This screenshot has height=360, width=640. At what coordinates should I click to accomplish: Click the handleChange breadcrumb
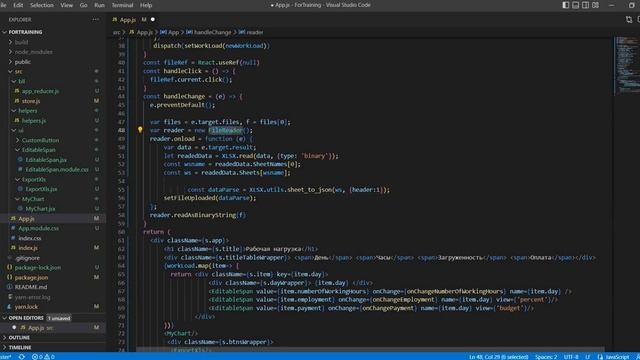coord(212,32)
